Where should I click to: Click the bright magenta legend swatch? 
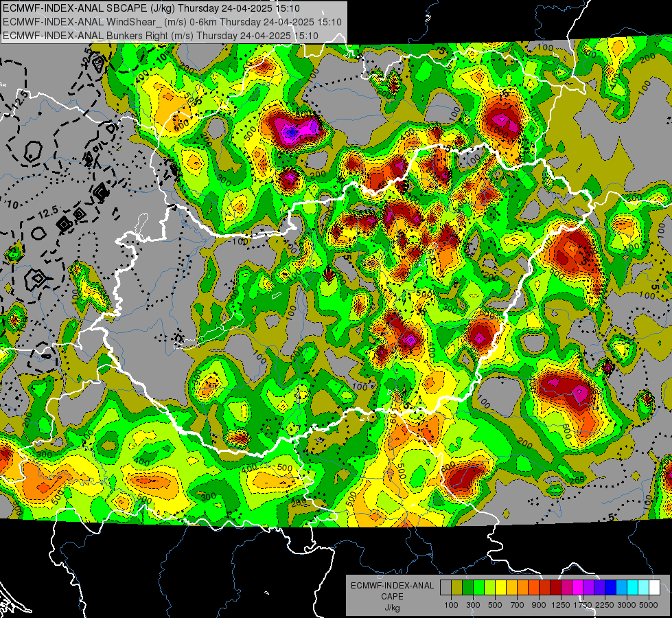tap(578, 588)
